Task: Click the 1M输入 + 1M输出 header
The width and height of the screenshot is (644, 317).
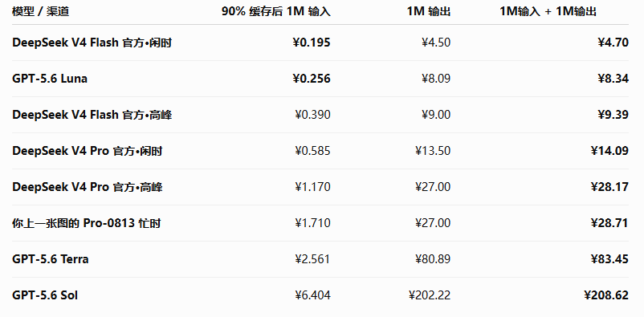Action: coord(548,11)
